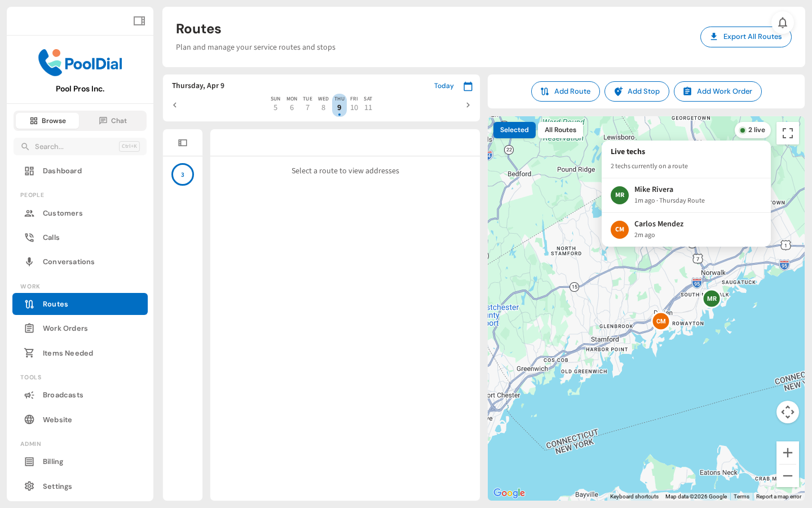The image size is (812, 508).
Task: Open Work Orders in sidebar
Action: pyautogui.click(x=65, y=329)
